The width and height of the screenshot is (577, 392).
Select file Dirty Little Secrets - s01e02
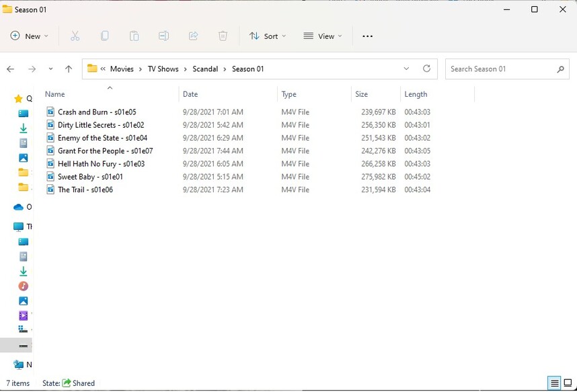click(101, 125)
